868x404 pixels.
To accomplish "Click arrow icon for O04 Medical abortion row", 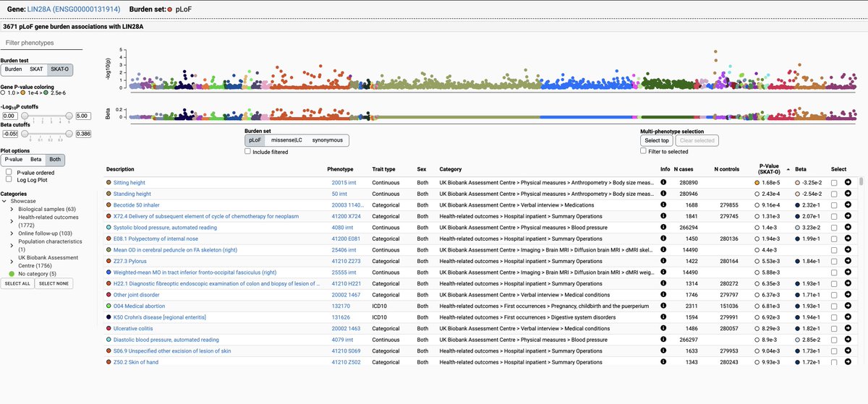I will tap(848, 306).
